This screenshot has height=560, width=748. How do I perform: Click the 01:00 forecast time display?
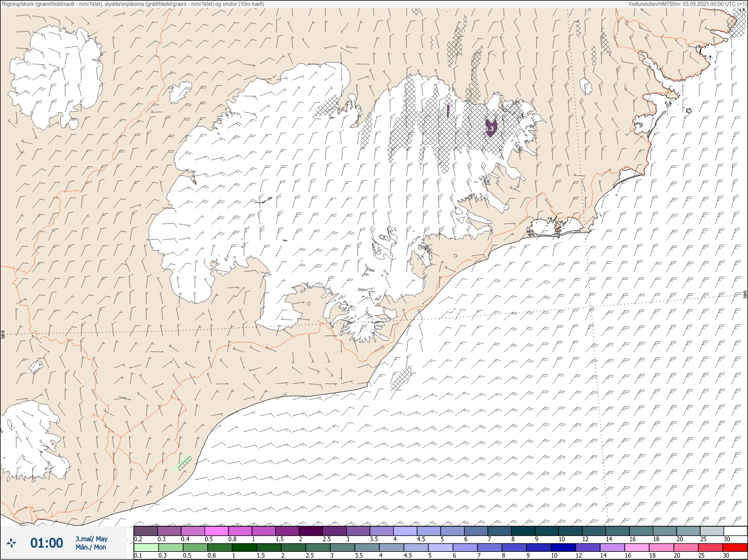(x=47, y=543)
